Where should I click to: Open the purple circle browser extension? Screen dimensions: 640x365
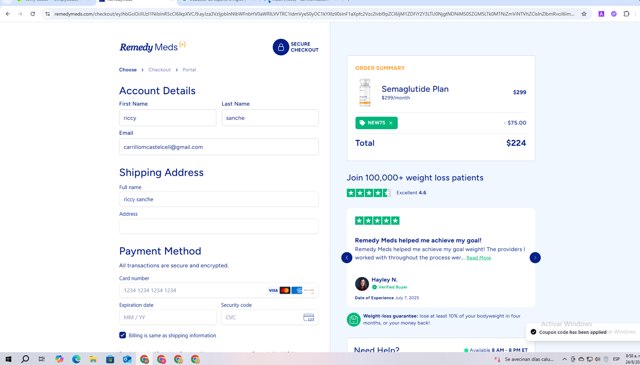coord(613,14)
